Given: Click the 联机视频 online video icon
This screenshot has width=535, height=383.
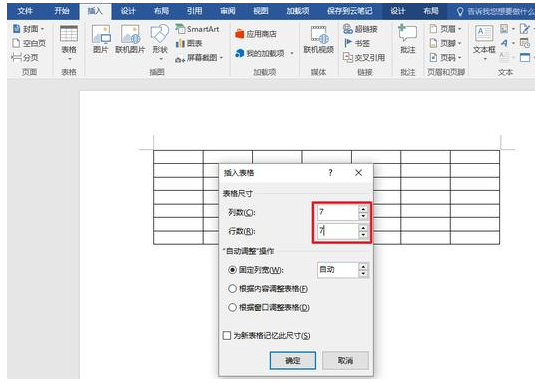Looking at the screenshot, I should click(319, 35).
